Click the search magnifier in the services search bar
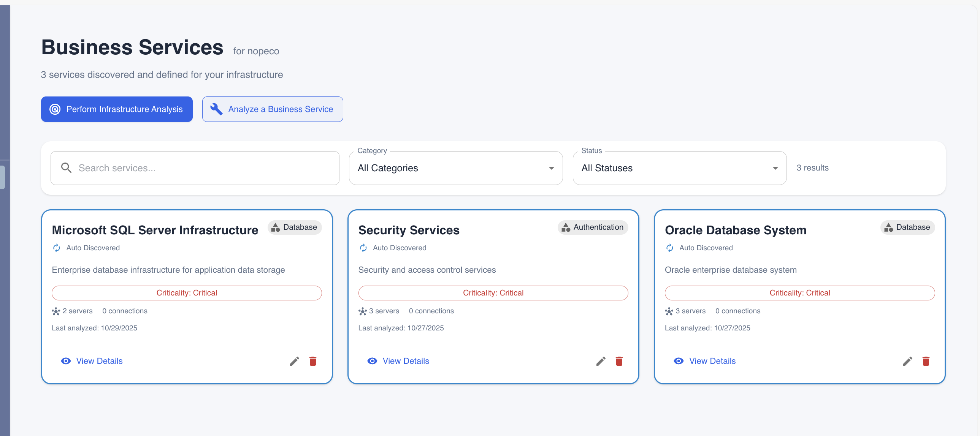 click(x=66, y=167)
